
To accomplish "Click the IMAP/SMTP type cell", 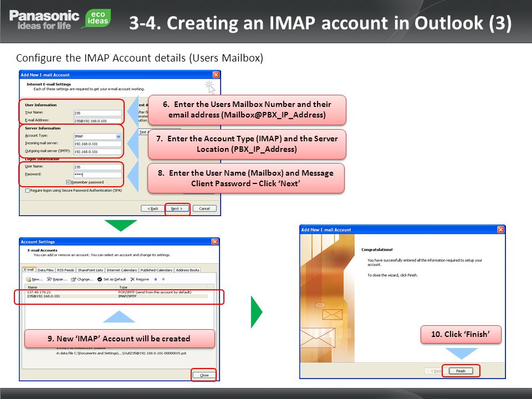I will click(127, 296).
